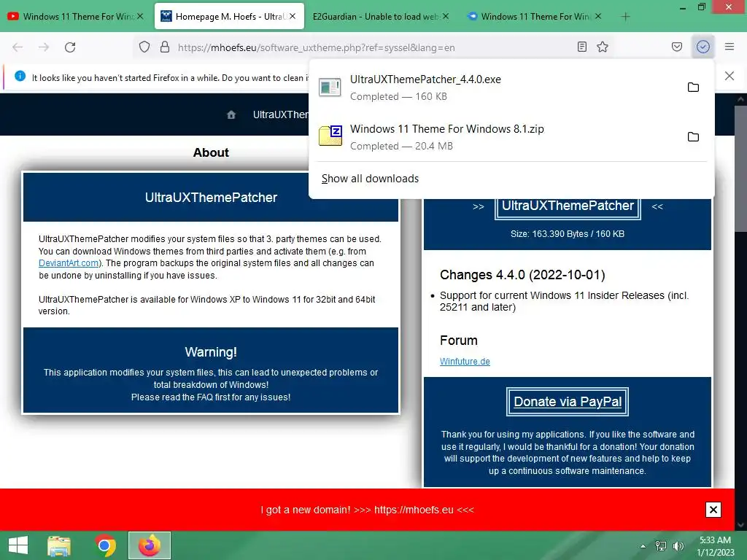Image resolution: width=747 pixels, height=560 pixels.
Task: Dismiss the Firefox refresh notification bar
Action: (x=729, y=76)
